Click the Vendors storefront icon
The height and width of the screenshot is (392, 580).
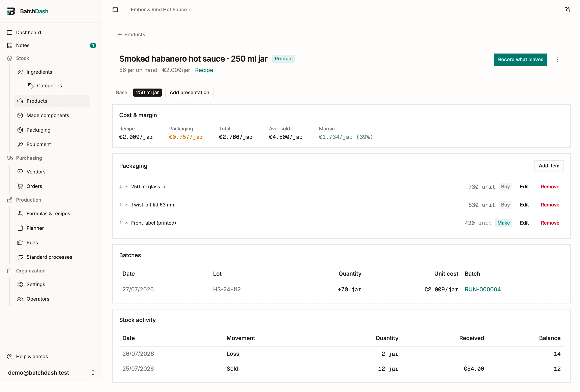point(20,172)
